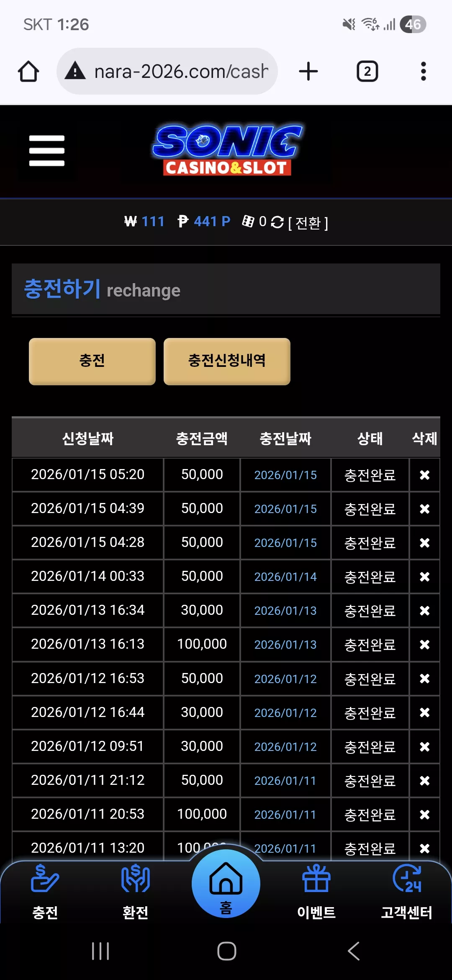Tap the balance refresh icon
452x980 pixels.
[277, 222]
